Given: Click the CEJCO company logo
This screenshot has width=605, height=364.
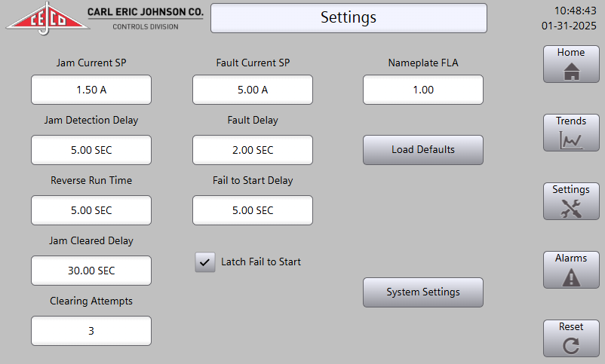Looking at the screenshot, I should tap(47, 18).
